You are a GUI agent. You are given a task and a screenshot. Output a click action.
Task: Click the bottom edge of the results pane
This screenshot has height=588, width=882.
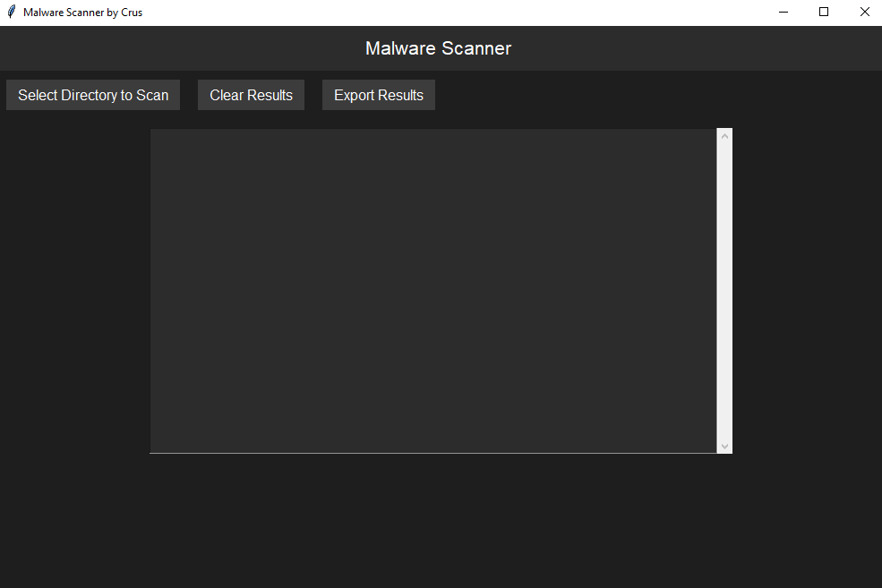click(x=430, y=452)
